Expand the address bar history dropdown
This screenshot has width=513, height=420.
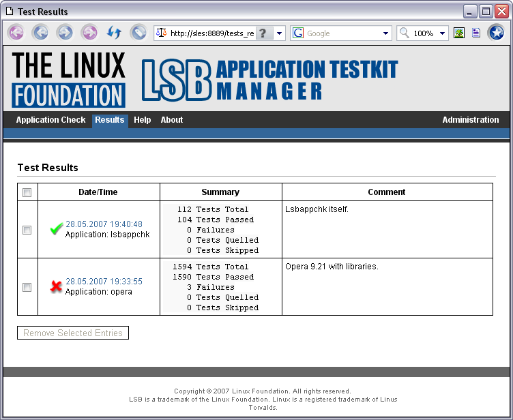[x=280, y=33]
